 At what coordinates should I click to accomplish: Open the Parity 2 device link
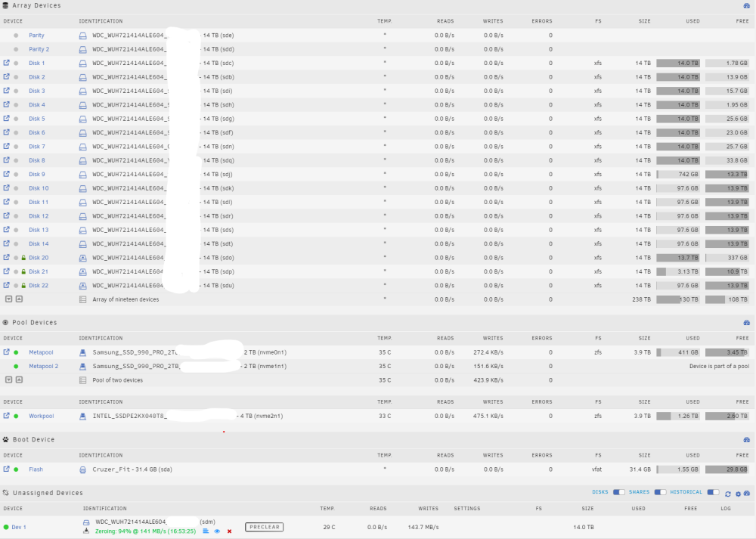coord(39,49)
